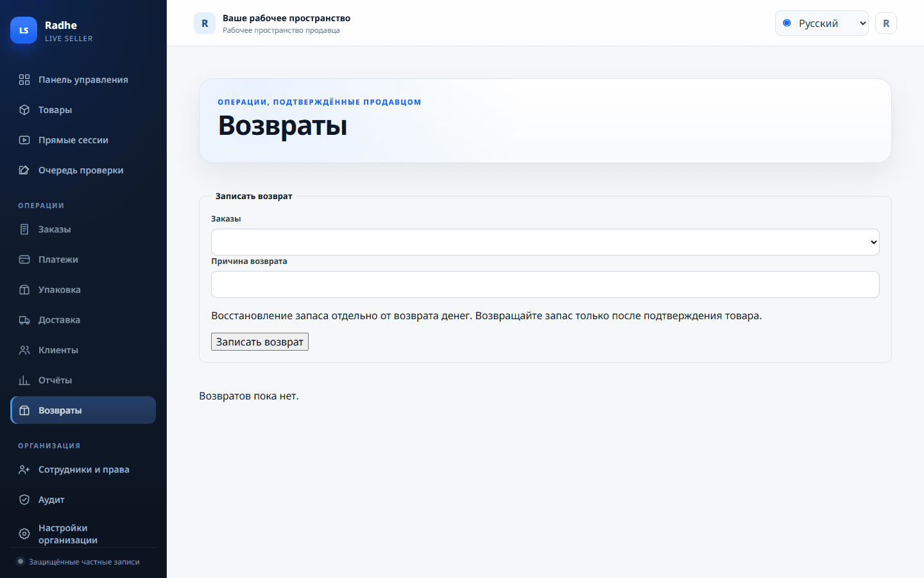
Task: Click the Товары box icon
Action: click(24, 110)
